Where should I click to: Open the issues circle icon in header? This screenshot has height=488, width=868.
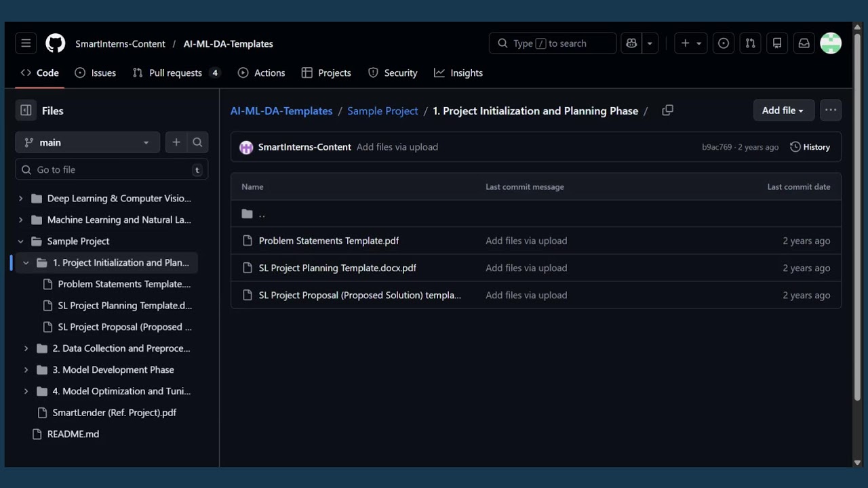click(724, 43)
